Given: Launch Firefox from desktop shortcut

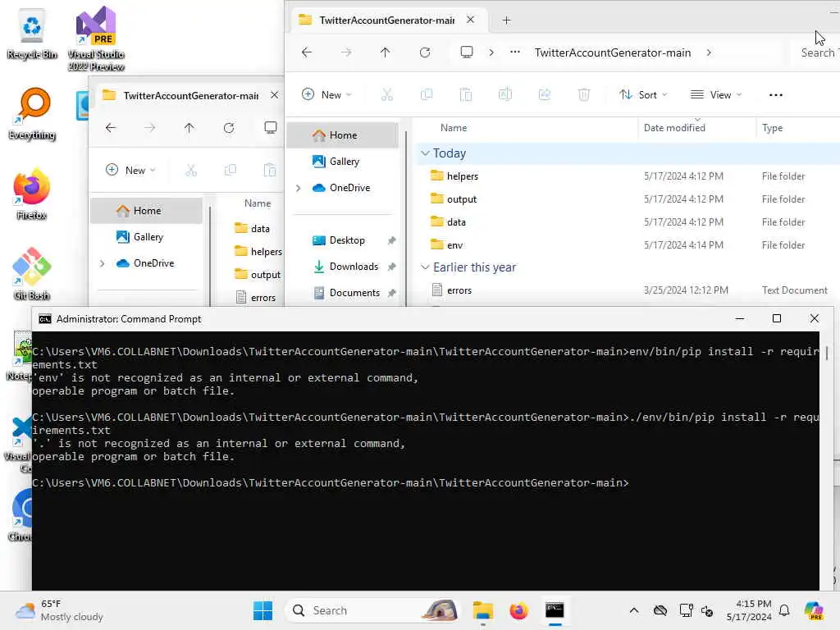Looking at the screenshot, I should [x=32, y=194].
